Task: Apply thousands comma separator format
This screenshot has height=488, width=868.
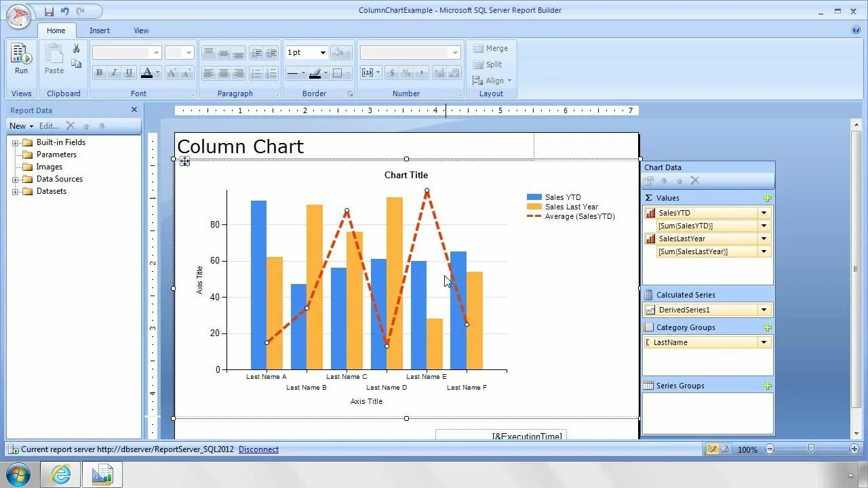Action: [421, 73]
